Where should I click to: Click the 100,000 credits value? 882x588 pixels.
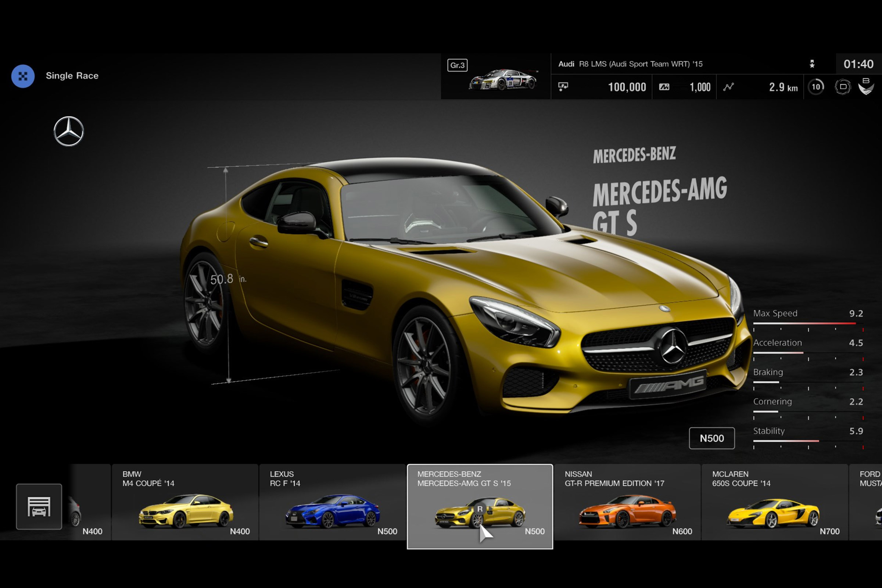tap(627, 87)
